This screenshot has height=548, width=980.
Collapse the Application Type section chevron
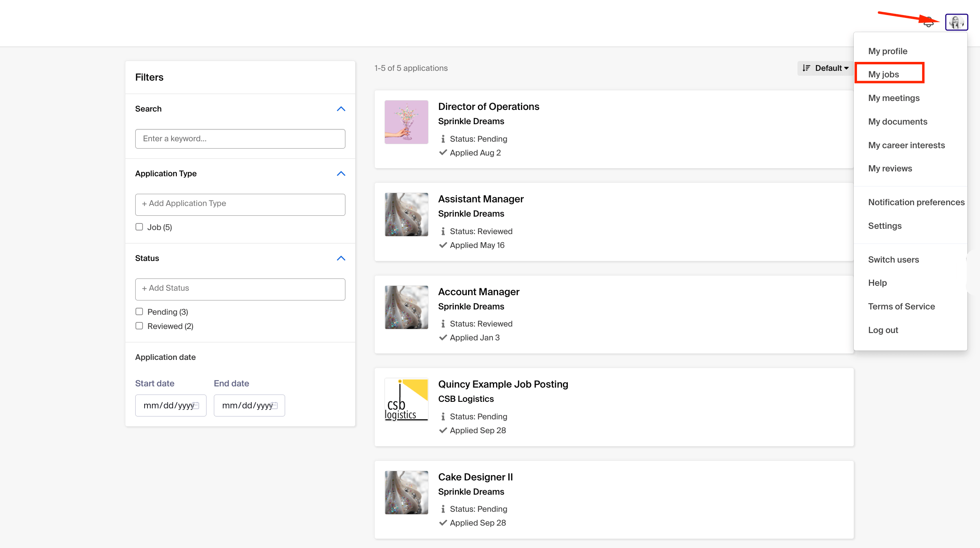pyautogui.click(x=341, y=173)
